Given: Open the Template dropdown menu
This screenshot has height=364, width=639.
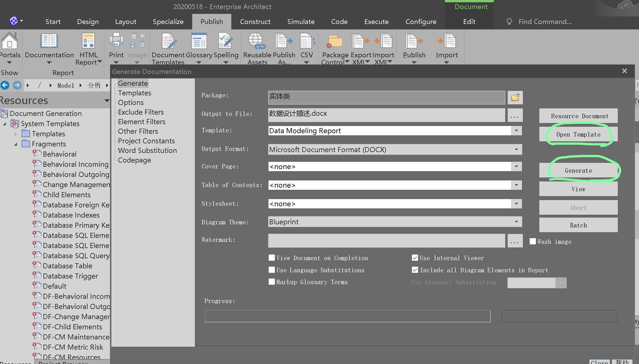Looking at the screenshot, I should point(516,130).
